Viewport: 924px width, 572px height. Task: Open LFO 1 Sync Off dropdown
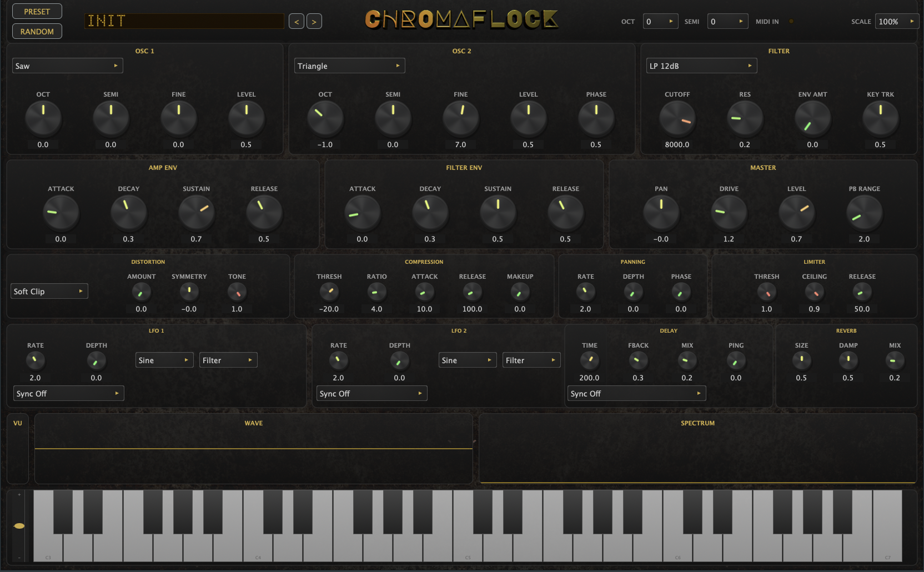point(68,393)
